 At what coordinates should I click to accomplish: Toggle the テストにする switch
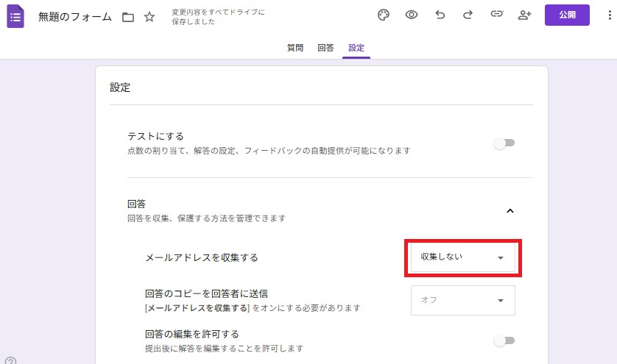pyautogui.click(x=504, y=143)
